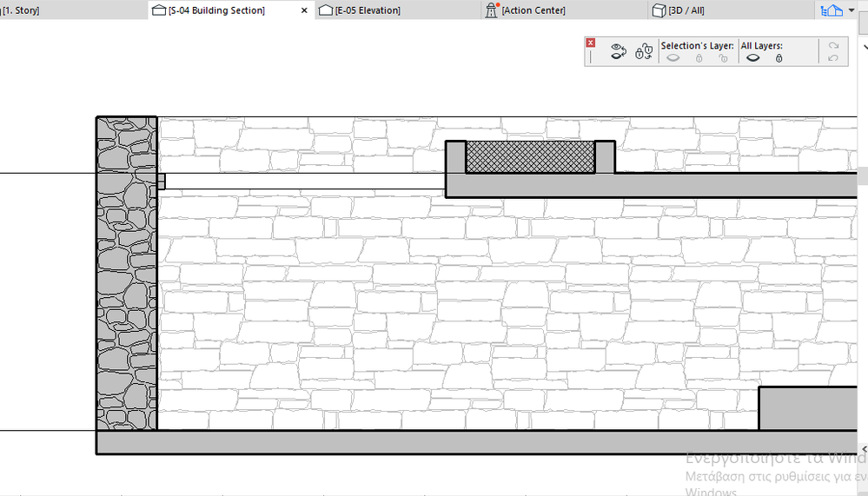Toggle lock/unlock layers icon
The width and height of the screenshot is (868, 496).
point(644,51)
